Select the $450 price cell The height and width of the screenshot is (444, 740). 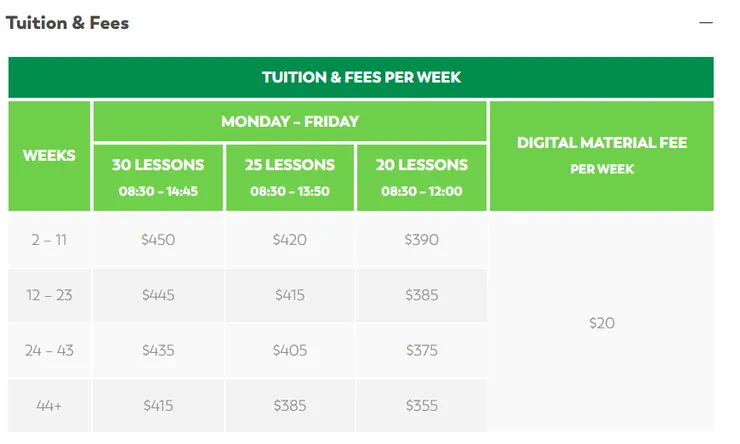coord(158,240)
